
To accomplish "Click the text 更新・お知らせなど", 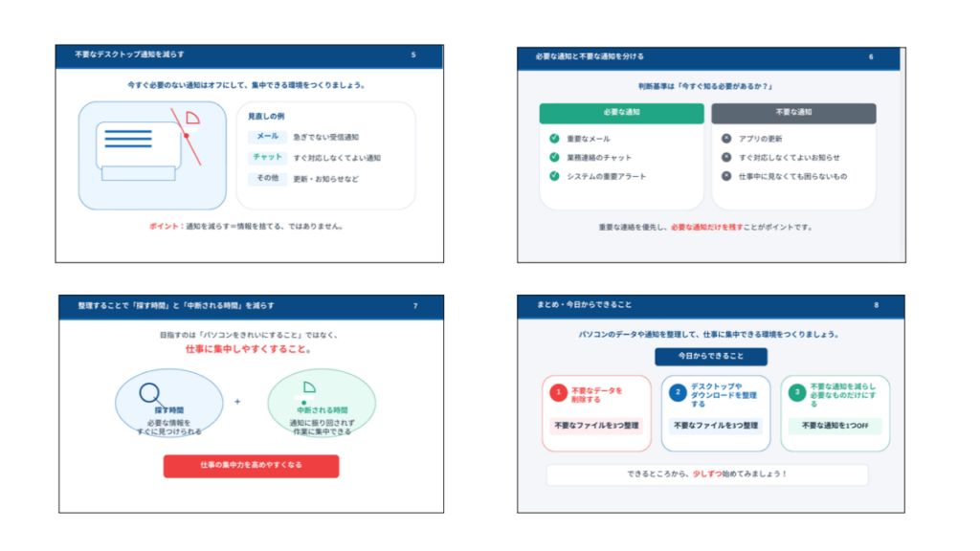I will point(325,179).
